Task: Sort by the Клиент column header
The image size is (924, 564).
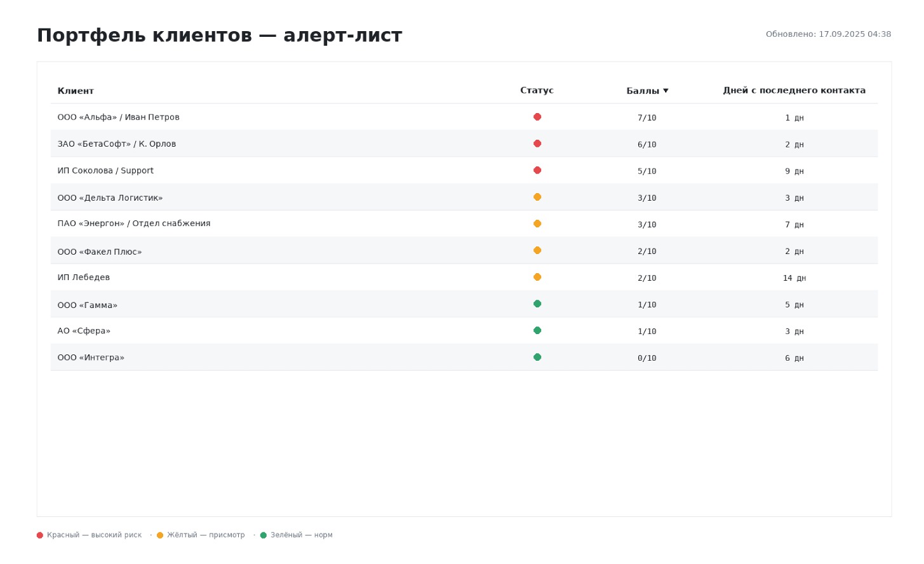Action: 76,90
